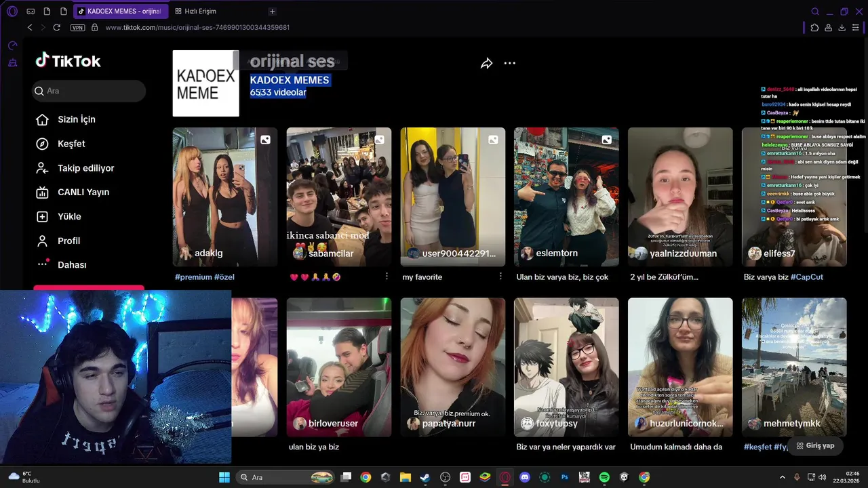The height and width of the screenshot is (488, 868).
Task: Click the TikTok logo
Action: [x=68, y=61]
